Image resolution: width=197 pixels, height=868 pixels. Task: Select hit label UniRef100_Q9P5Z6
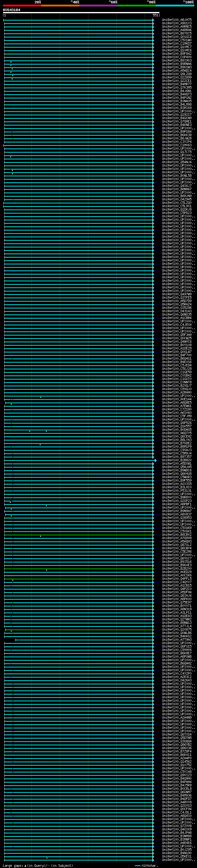(x=176, y=423)
